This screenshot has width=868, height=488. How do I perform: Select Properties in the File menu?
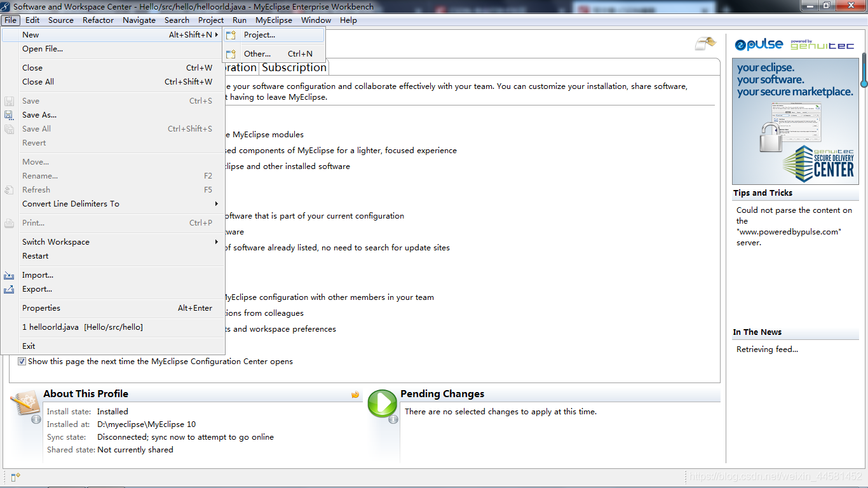[x=112, y=308]
